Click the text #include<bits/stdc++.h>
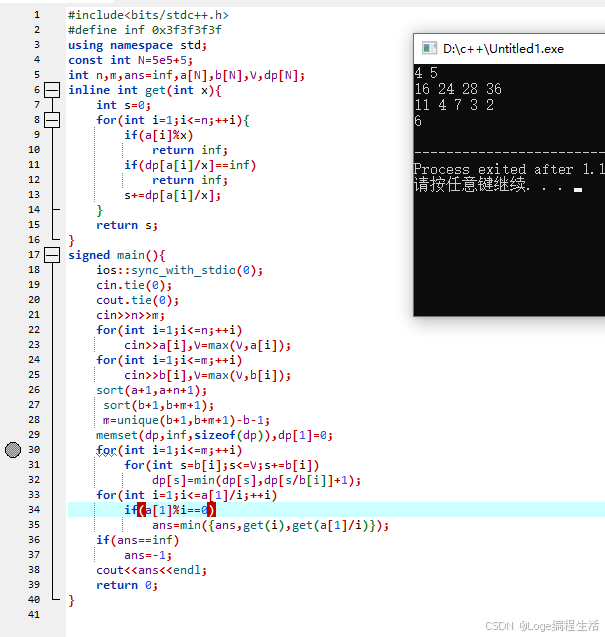Screen dimensions: 605x637 (148, 15)
